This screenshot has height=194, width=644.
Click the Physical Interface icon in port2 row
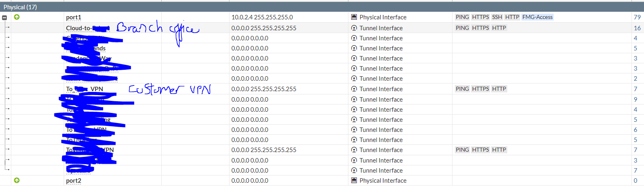click(354, 180)
